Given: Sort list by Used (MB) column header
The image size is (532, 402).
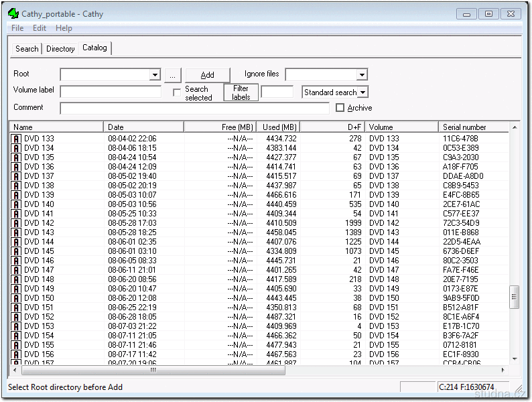Looking at the screenshot, I should (x=279, y=127).
